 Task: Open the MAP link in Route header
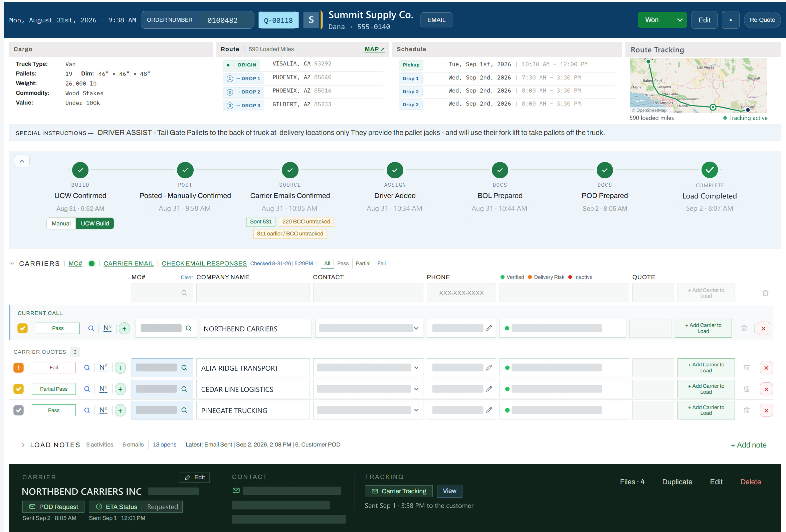[374, 49]
